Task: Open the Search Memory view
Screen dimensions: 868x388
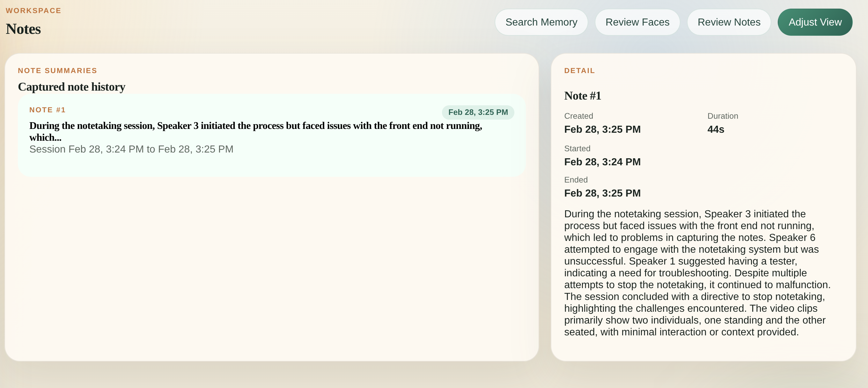Action: point(541,22)
